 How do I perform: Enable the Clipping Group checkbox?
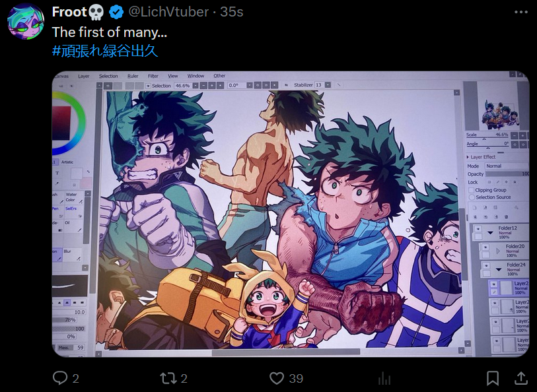click(471, 190)
